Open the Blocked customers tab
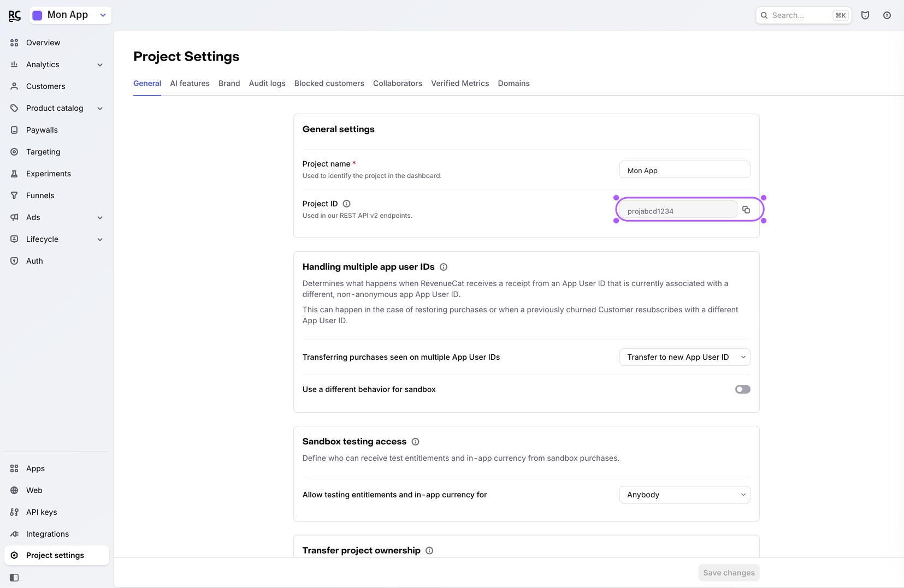Viewport: 904px width, 588px height. tap(329, 84)
